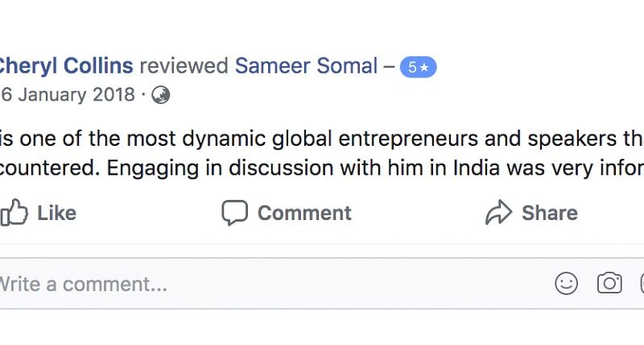The height and width of the screenshot is (345, 644).
Task: Click the review line mentioning global entrepreneurs
Action: (322, 139)
